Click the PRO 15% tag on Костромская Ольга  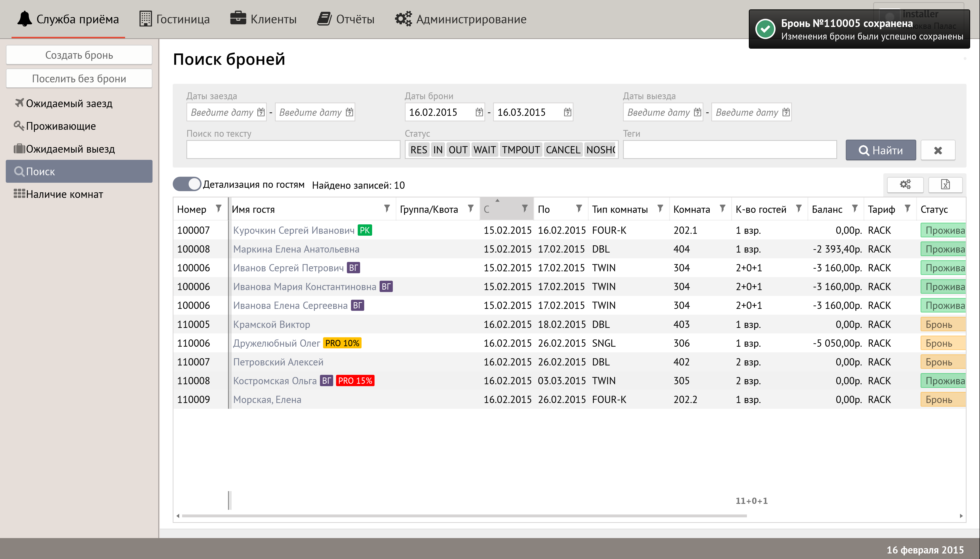click(355, 380)
